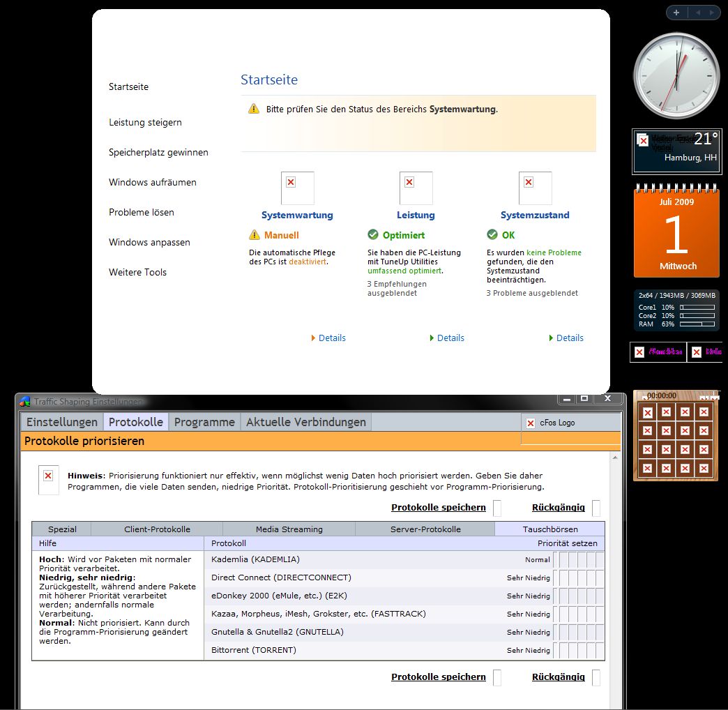728x710 pixels.
Task: Switch to the Einstellungen tab
Action: coord(62,422)
